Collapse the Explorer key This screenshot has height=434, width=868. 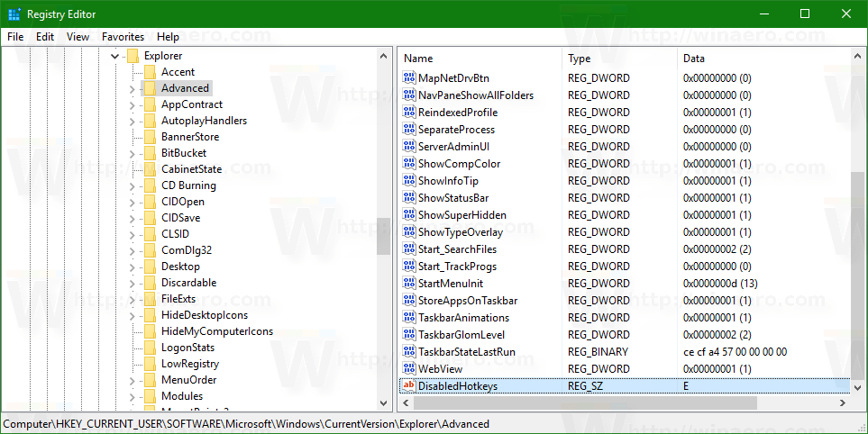pos(114,56)
